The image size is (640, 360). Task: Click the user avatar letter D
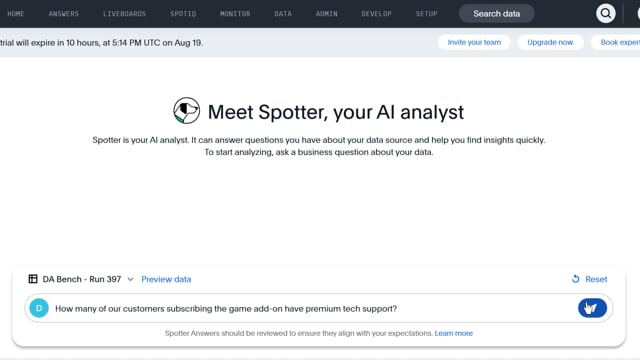pyautogui.click(x=39, y=308)
